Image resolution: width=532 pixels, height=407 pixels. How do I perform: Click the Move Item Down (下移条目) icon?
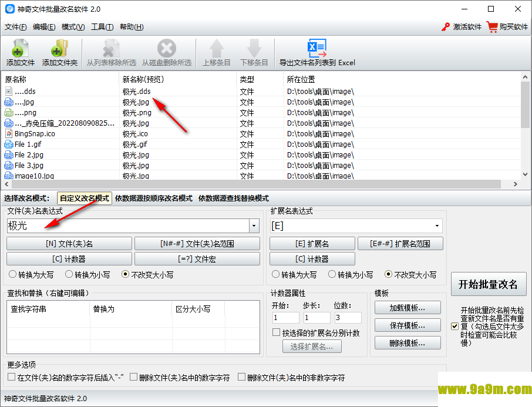(x=254, y=48)
